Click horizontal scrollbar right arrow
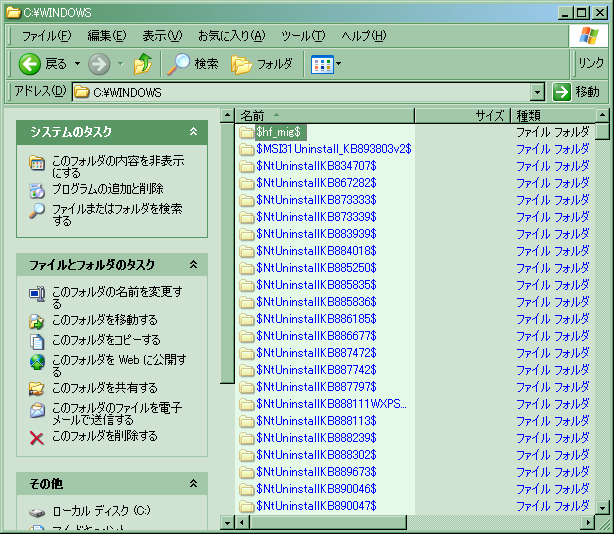614x534 pixels. click(x=588, y=522)
